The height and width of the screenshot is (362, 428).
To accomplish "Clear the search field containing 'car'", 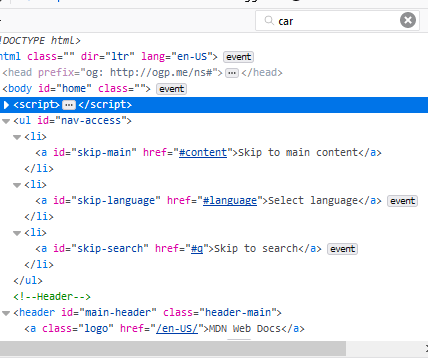I will [x=408, y=20].
